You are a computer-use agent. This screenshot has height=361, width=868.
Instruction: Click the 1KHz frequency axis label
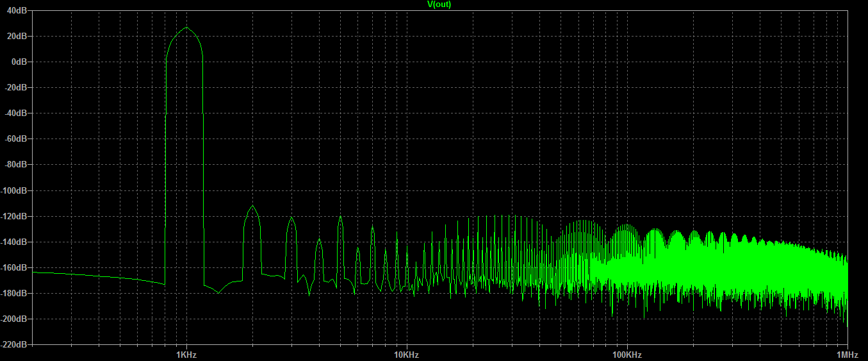tap(186, 355)
